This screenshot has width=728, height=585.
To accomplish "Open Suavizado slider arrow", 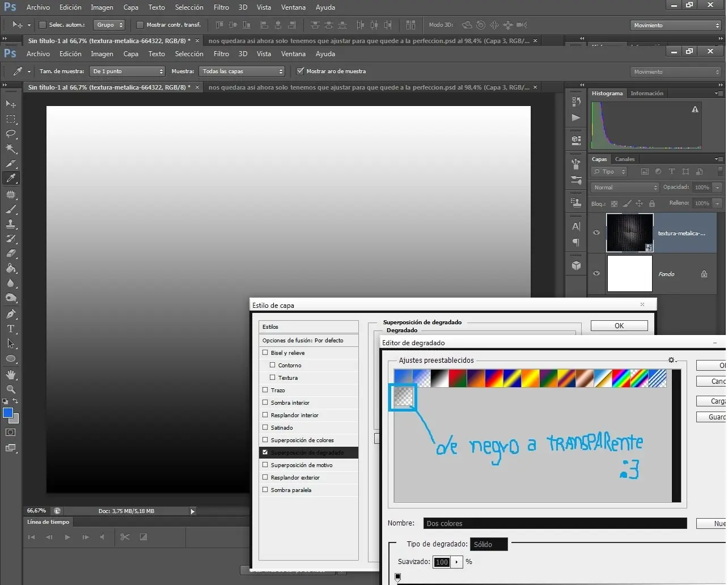I will point(456,562).
